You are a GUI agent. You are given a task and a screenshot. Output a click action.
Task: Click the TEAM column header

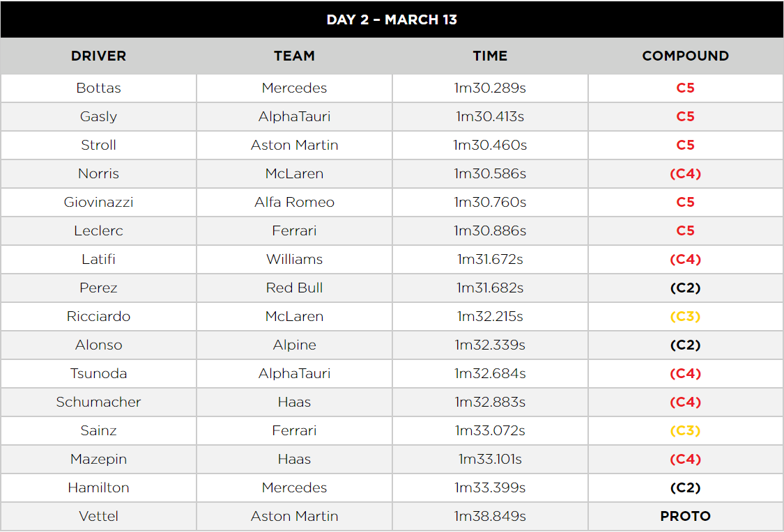tap(295, 56)
